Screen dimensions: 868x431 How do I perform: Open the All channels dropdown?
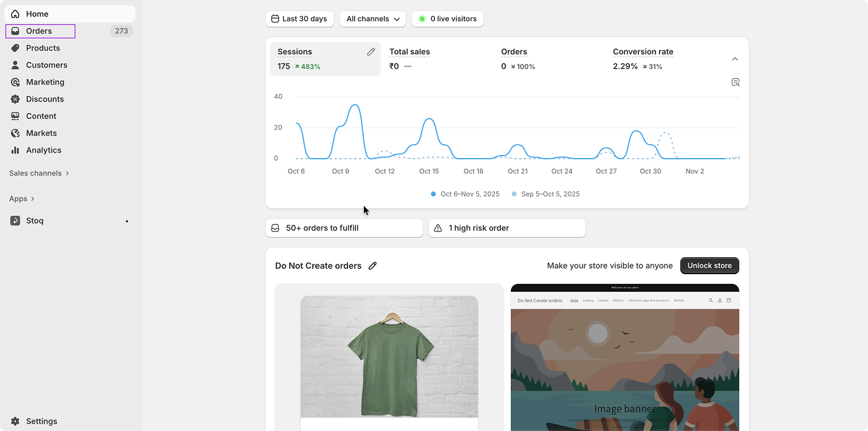coord(372,19)
